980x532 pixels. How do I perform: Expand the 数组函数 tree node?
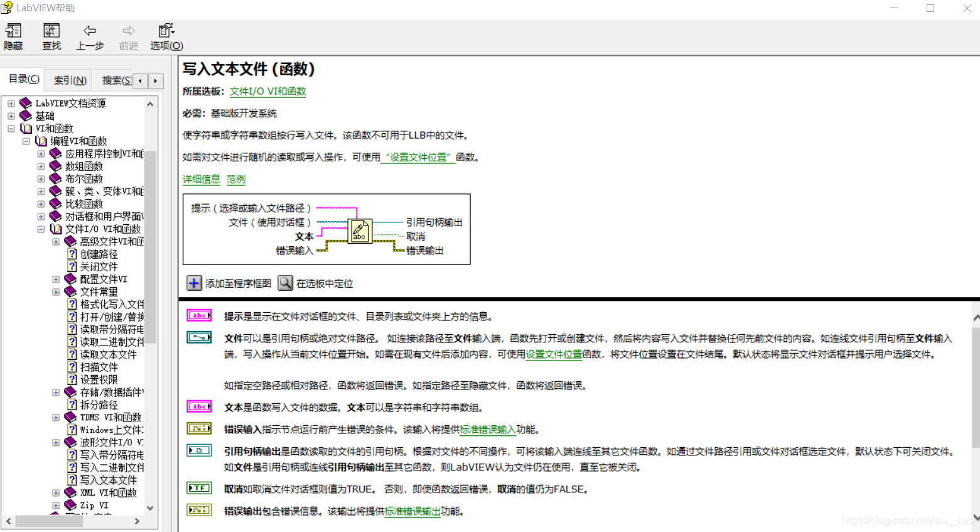point(41,166)
